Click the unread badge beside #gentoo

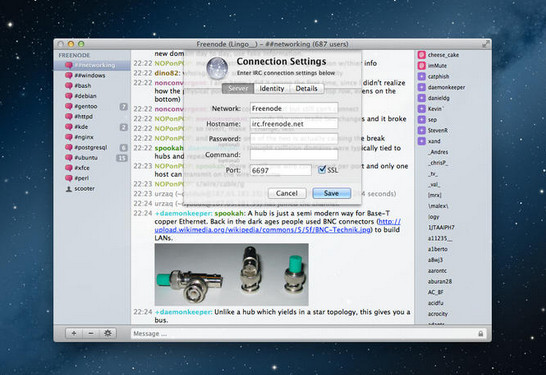tap(124, 107)
